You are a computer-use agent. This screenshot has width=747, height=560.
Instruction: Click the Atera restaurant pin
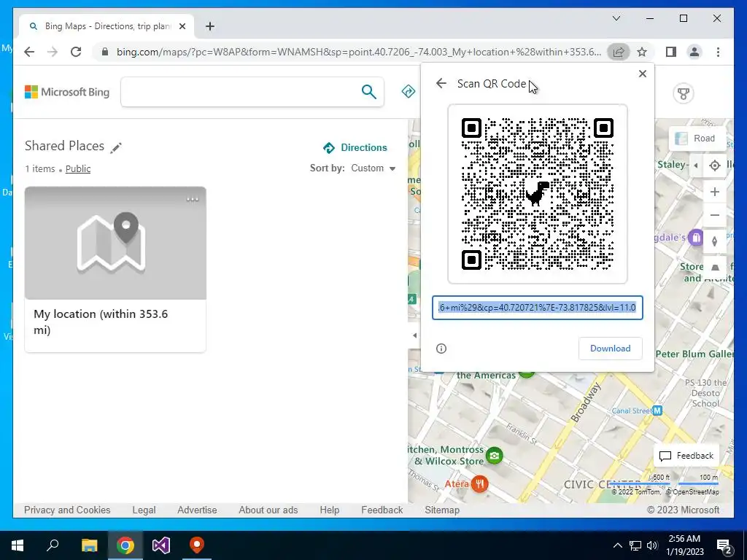[479, 484]
